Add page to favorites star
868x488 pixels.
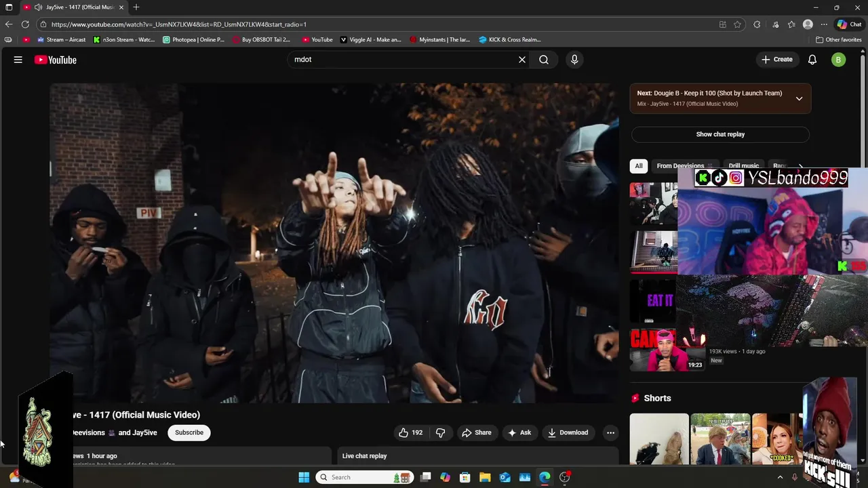737,24
